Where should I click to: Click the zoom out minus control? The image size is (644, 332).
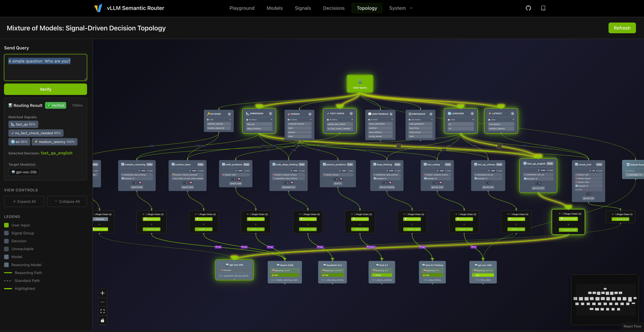coord(103,302)
